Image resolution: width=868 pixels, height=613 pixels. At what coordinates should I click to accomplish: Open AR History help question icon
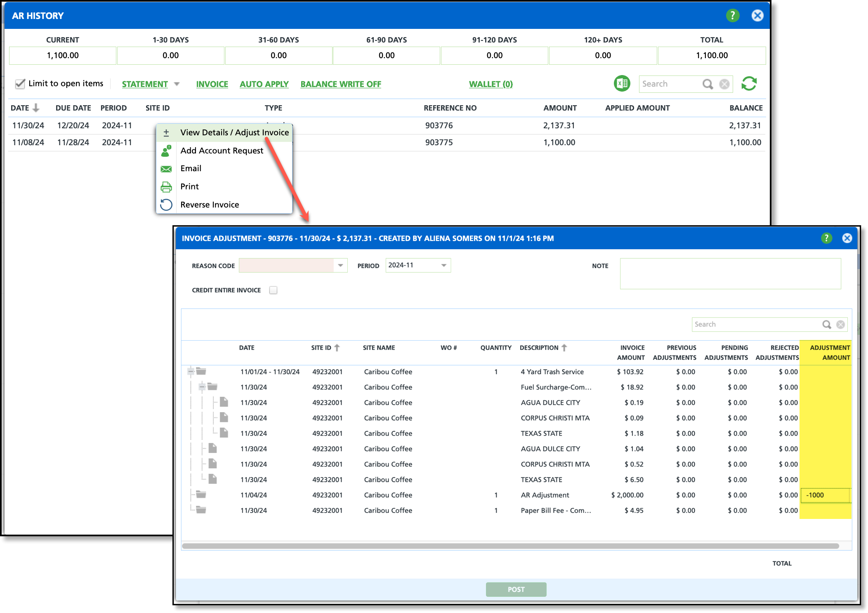tap(732, 16)
